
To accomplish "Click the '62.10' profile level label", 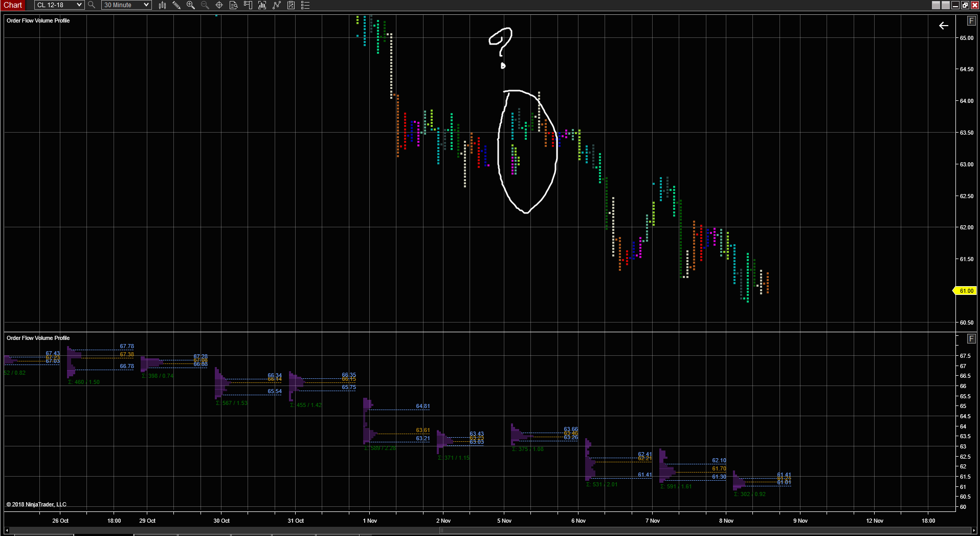I will [x=719, y=460].
